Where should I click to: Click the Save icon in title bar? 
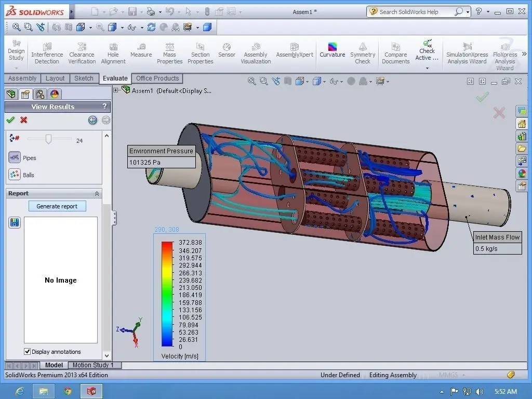coord(132,11)
